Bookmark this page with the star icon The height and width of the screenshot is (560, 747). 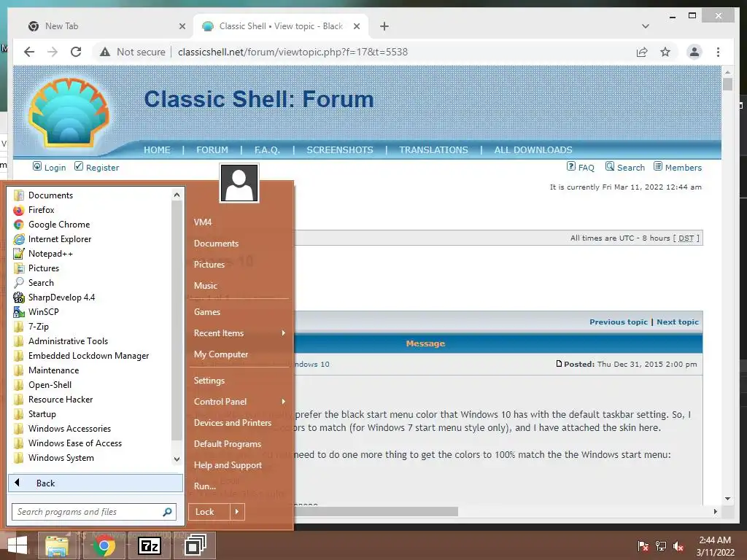(x=665, y=52)
